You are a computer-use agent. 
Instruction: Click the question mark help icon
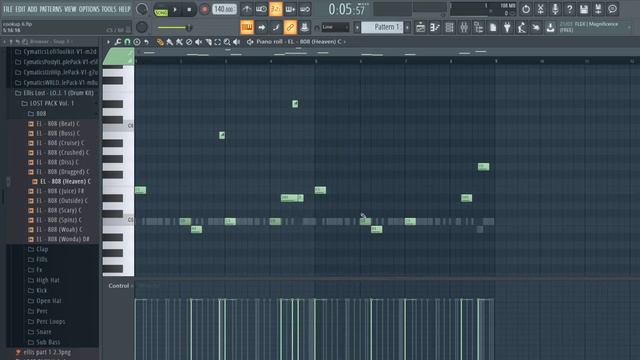569,9
